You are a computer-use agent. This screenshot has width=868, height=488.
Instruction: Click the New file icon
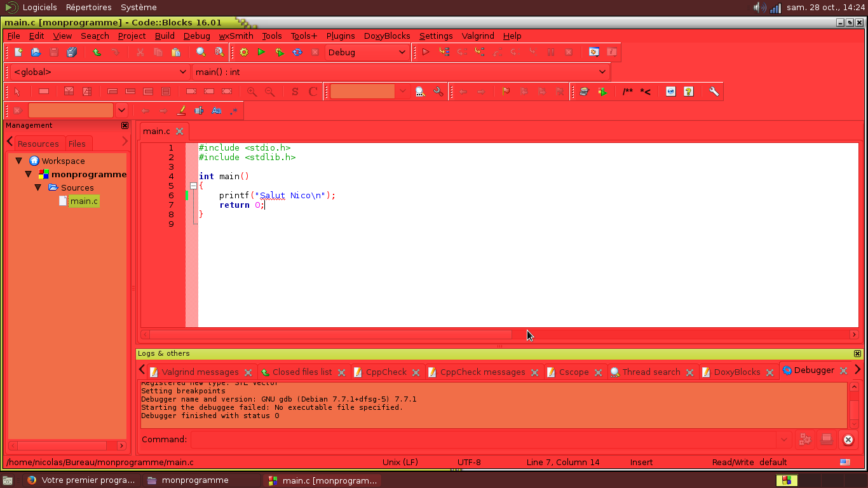click(x=18, y=52)
